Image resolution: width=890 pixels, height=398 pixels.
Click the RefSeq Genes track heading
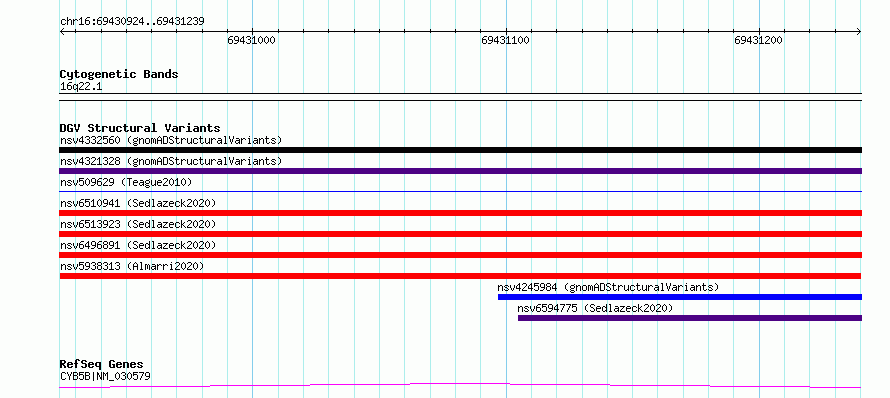click(102, 365)
